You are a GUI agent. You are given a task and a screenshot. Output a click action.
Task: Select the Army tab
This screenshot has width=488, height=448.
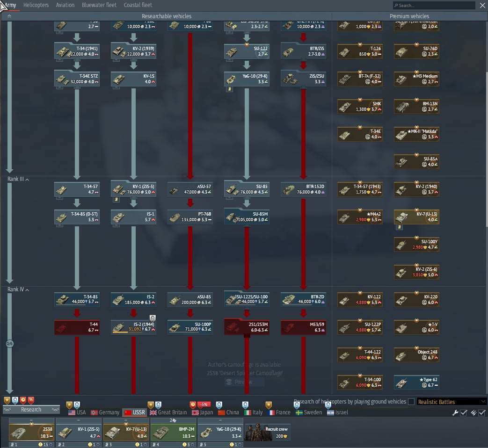click(10, 5)
